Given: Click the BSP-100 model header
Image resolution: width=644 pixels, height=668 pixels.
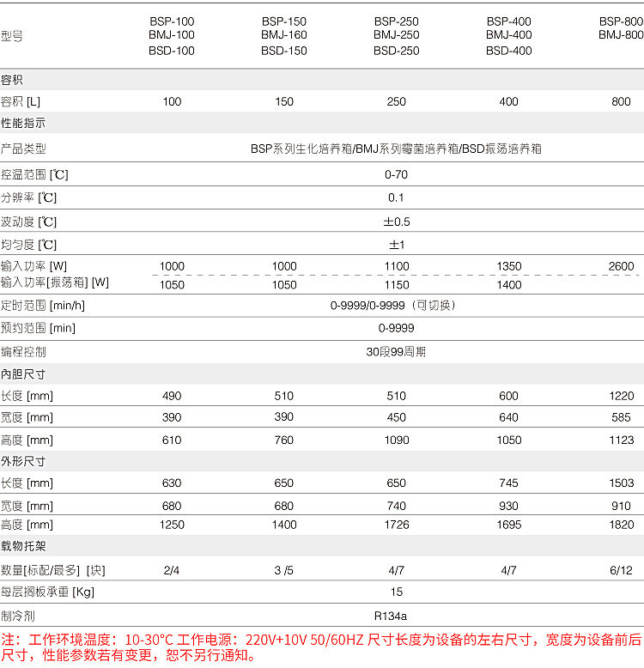Looking at the screenshot, I should 172,21.
